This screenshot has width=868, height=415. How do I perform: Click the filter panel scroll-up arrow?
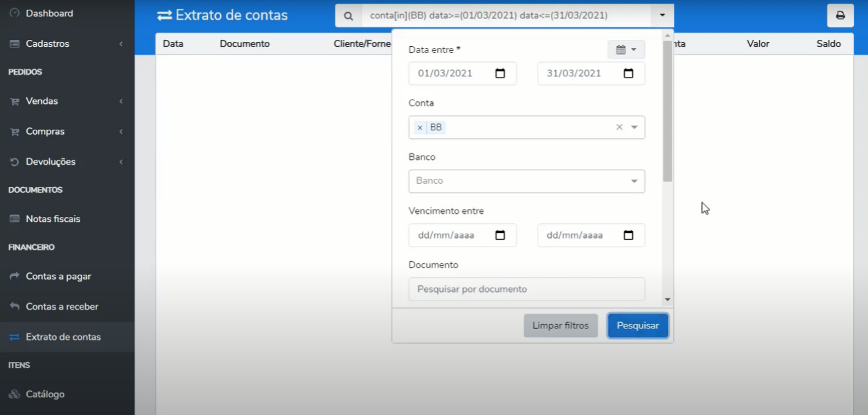pyautogui.click(x=668, y=34)
